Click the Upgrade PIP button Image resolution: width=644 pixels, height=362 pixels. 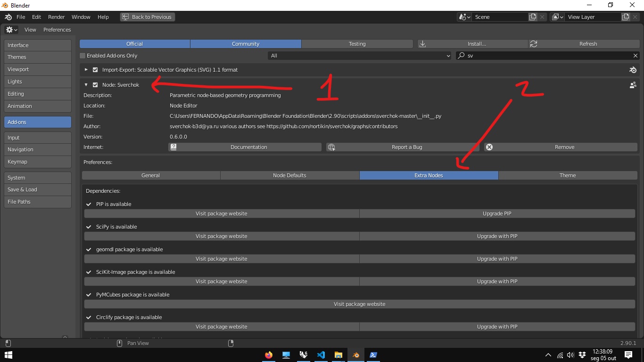click(x=497, y=214)
